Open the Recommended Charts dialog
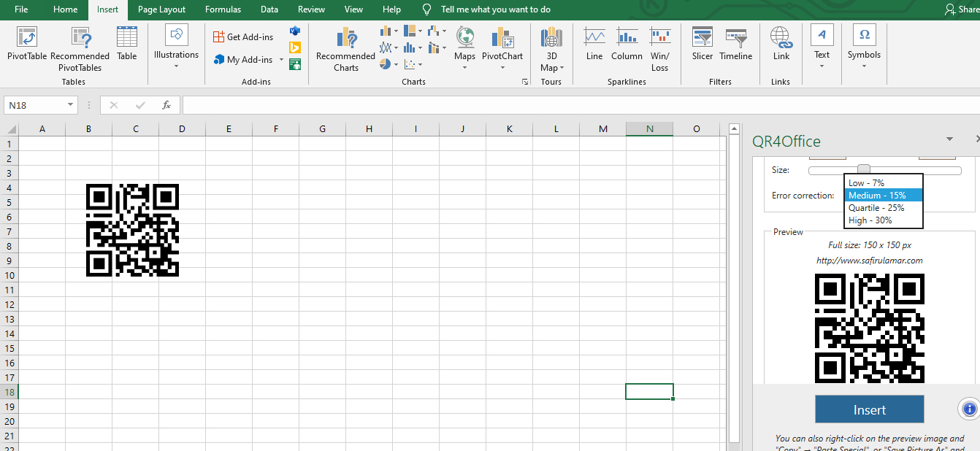Viewport: 980px width, 451px height. (345, 49)
